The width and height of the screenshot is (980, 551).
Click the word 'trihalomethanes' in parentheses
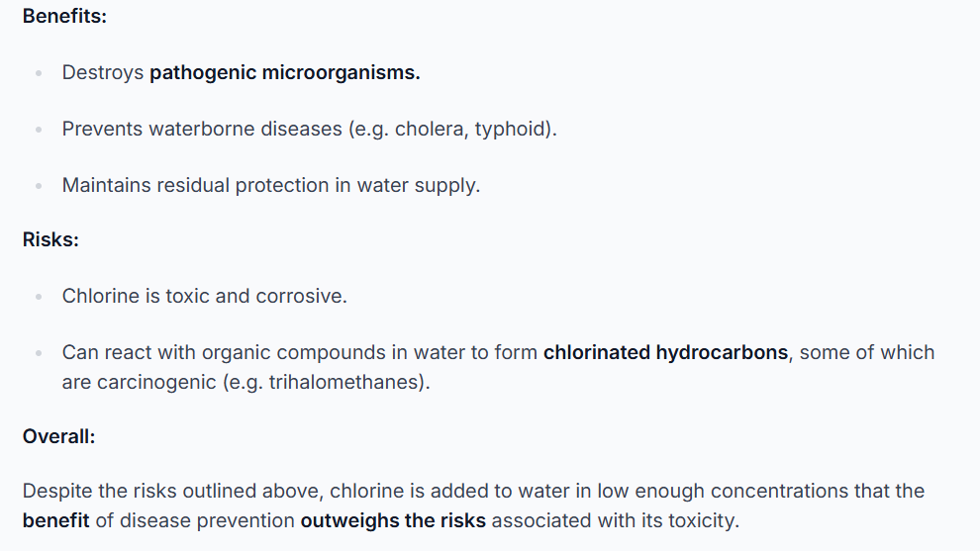coord(343,382)
